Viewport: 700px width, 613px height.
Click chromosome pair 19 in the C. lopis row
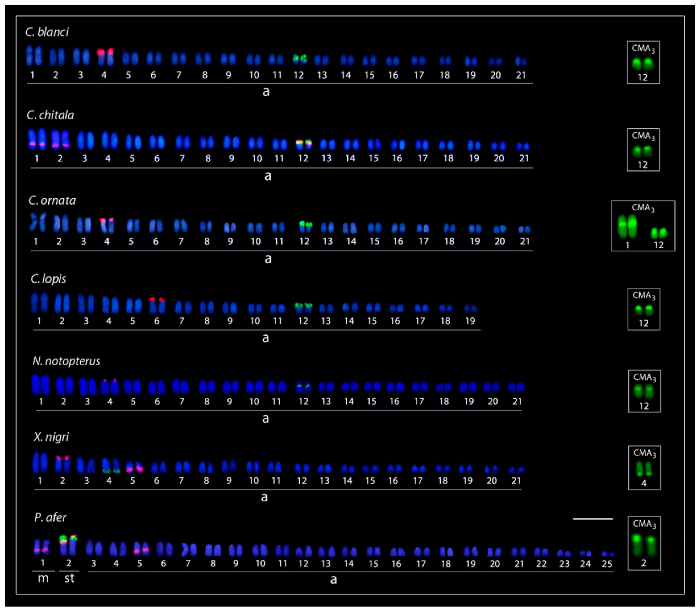471,308
